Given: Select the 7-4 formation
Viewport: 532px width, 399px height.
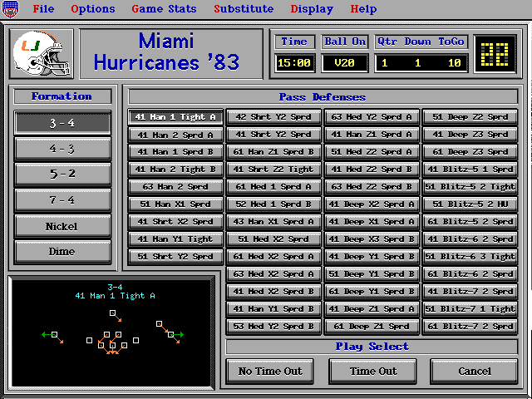Looking at the screenshot, I should point(62,200).
